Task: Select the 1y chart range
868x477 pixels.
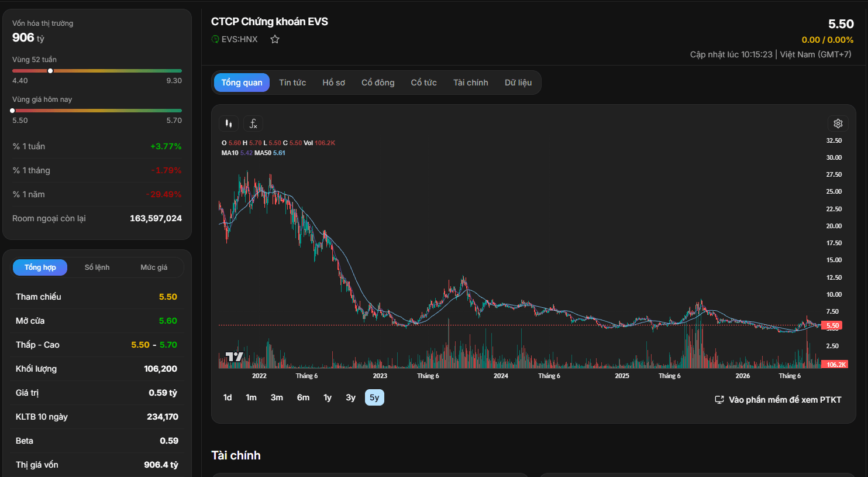Action: [328, 397]
